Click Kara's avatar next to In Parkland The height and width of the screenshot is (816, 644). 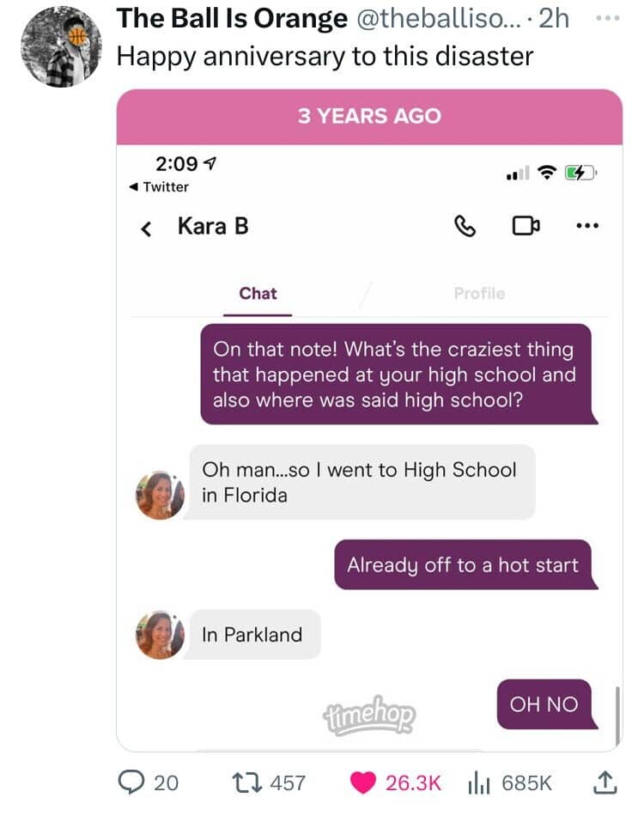point(160,635)
